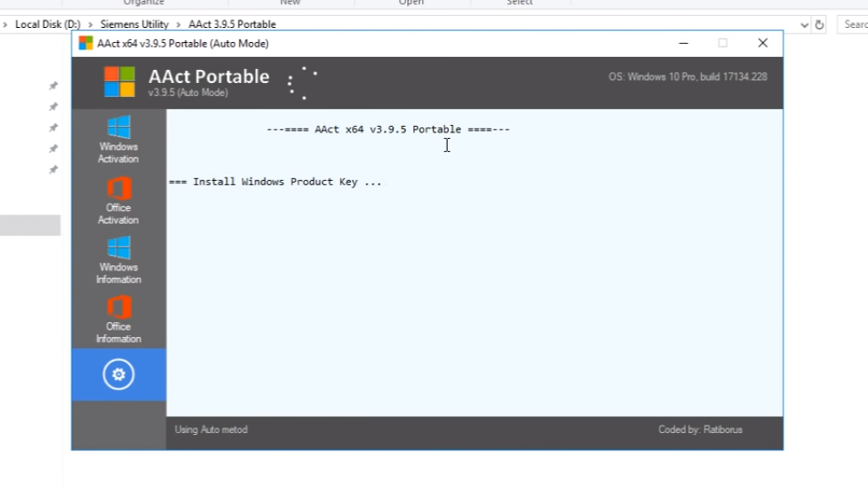
Task: Open the Office Activation section
Action: (119, 201)
